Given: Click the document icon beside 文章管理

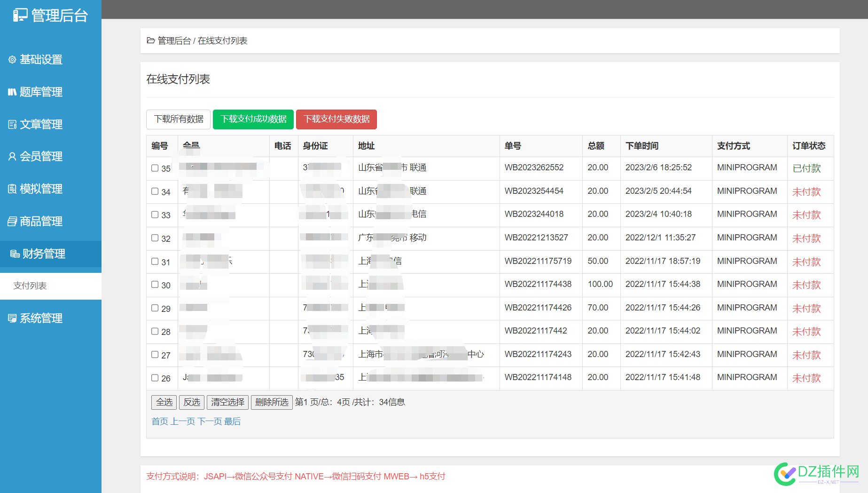Looking at the screenshot, I should 12,124.
